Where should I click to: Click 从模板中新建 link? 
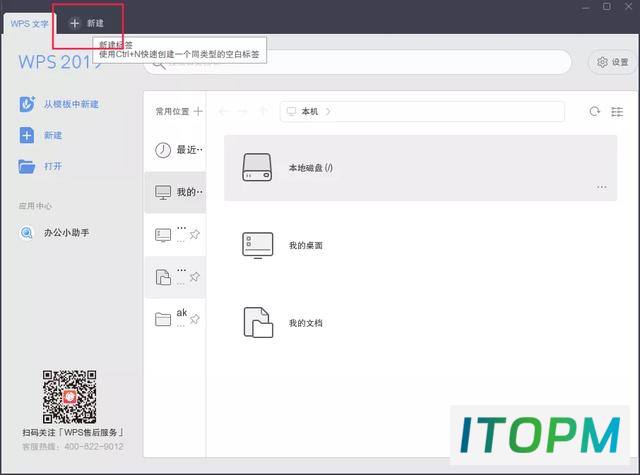click(71, 104)
